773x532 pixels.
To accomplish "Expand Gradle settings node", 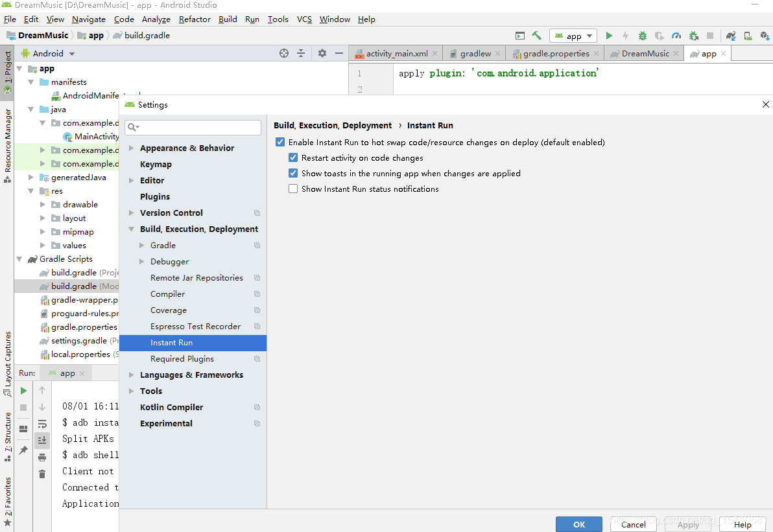I will click(142, 246).
